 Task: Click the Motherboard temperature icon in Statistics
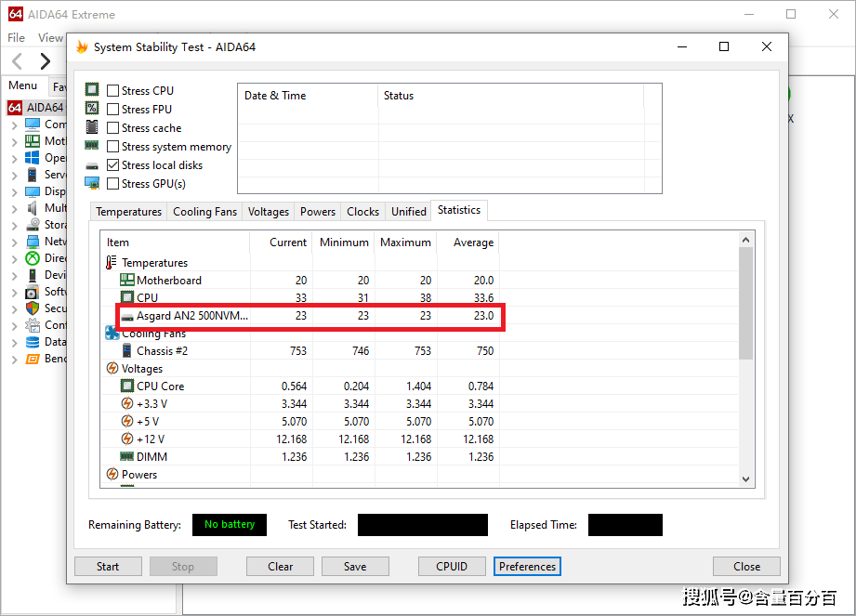[x=127, y=281]
